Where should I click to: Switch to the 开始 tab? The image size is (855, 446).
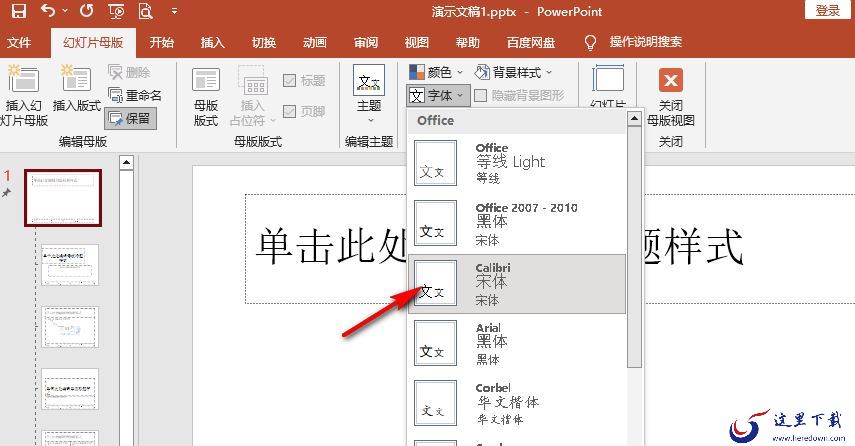(x=161, y=43)
